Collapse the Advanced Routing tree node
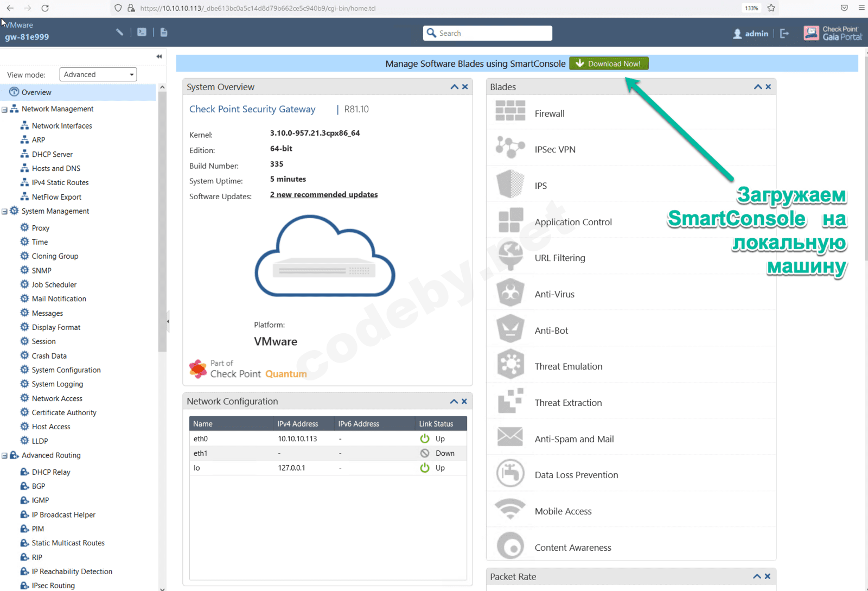This screenshot has width=868, height=591. point(4,456)
